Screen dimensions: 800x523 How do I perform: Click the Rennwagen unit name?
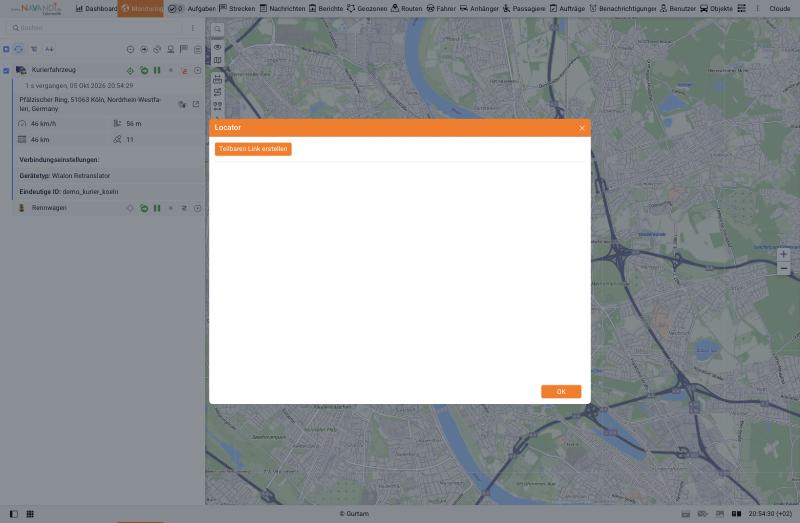tap(49, 208)
